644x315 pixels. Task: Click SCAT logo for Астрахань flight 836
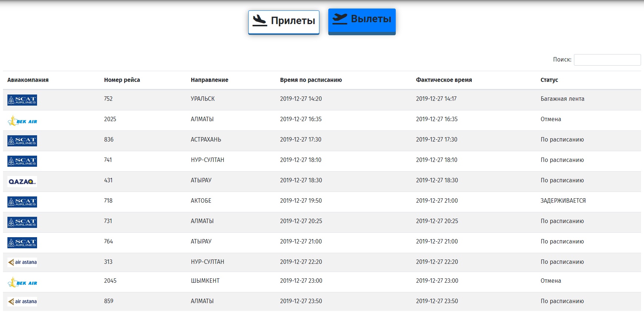click(22, 141)
